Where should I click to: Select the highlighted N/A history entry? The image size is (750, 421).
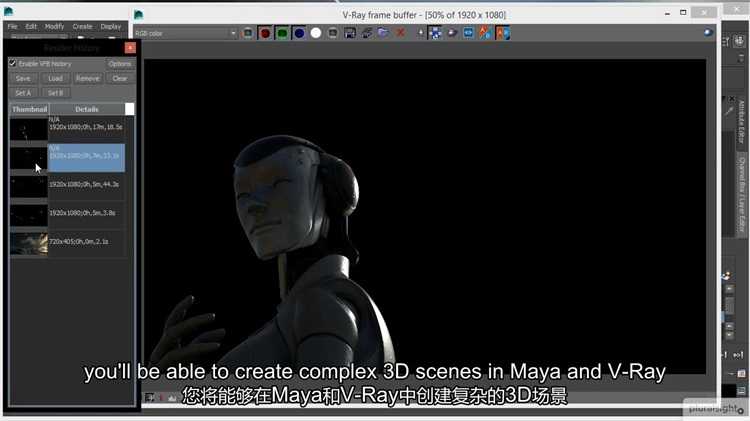(86, 157)
